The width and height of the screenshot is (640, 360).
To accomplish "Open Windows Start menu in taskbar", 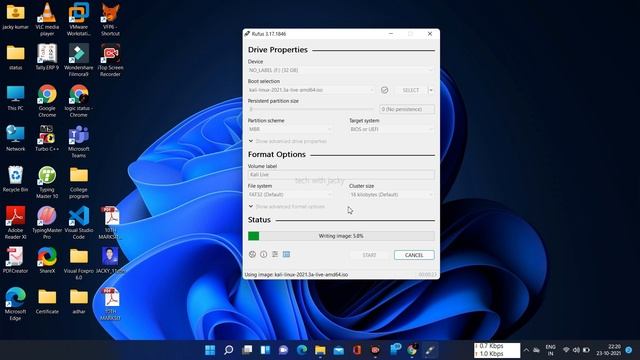I will tap(210, 350).
